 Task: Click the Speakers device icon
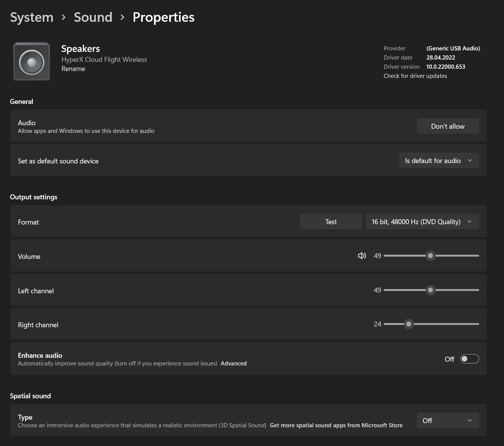32,61
